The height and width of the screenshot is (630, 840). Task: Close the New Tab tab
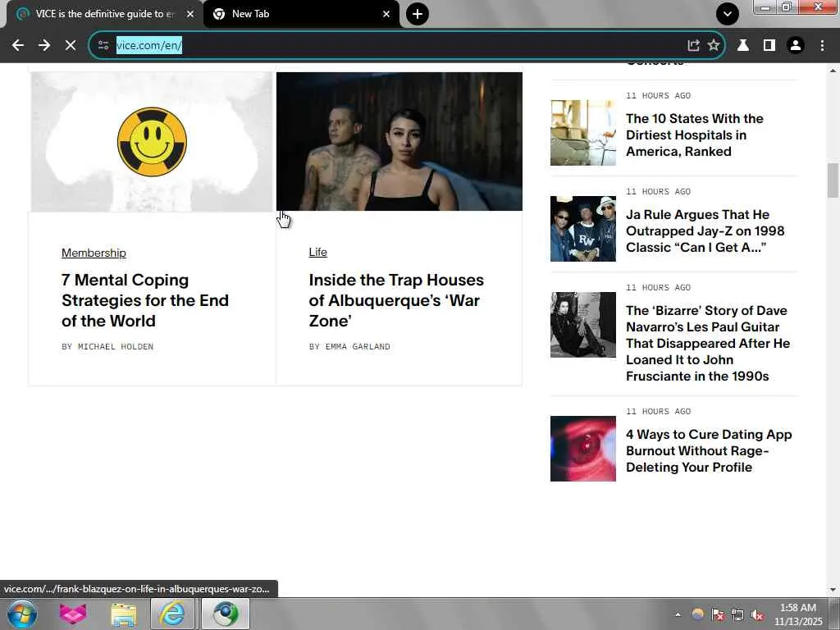pyautogui.click(x=386, y=14)
